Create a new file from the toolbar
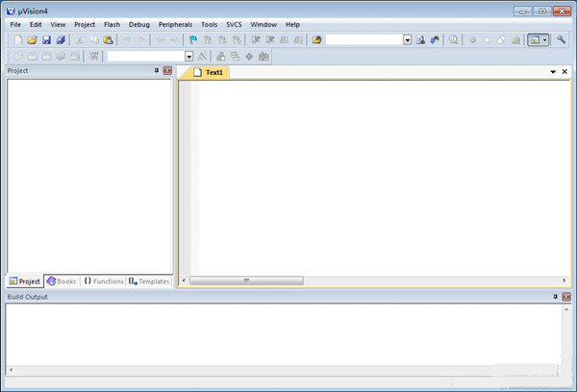 pyautogui.click(x=17, y=40)
